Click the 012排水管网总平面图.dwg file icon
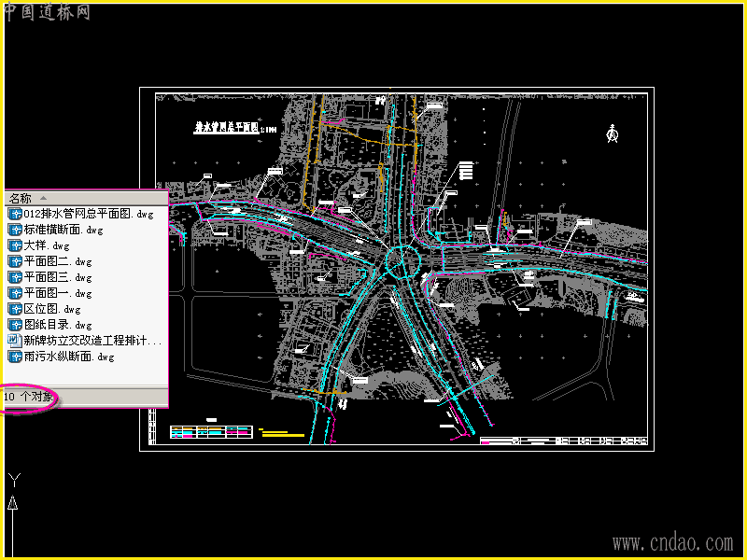The width and height of the screenshot is (747, 560). (15, 214)
